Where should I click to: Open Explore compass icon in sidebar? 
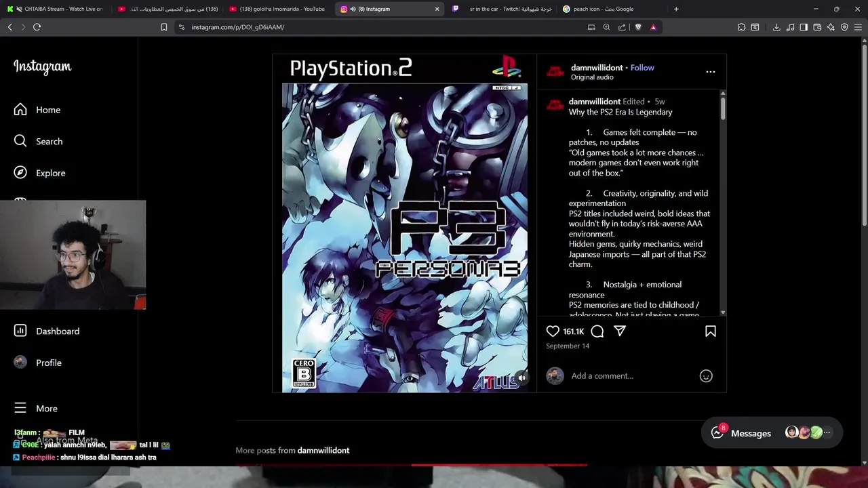[20, 173]
